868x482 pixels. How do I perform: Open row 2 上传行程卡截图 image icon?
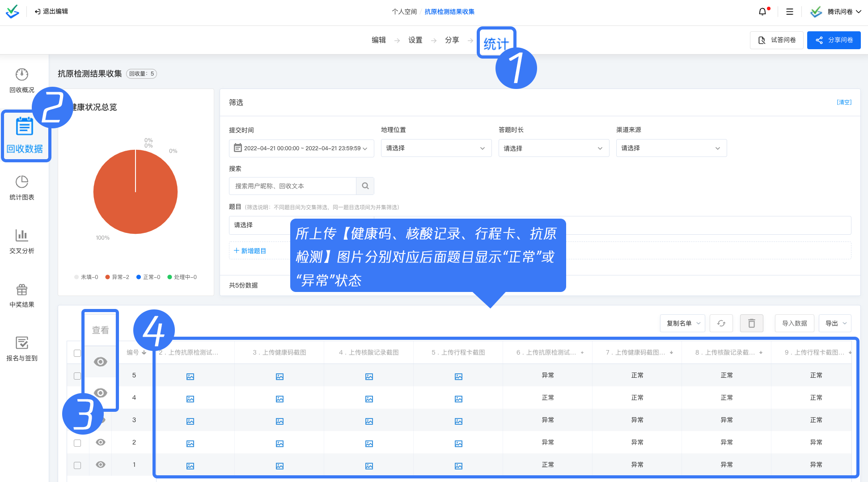pyautogui.click(x=458, y=444)
